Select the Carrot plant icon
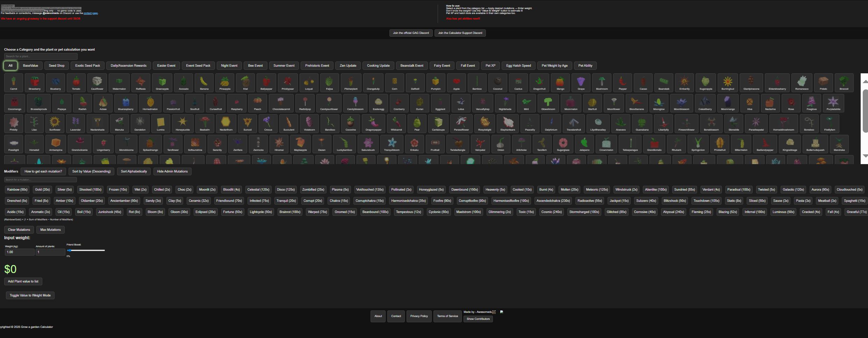Viewport: 868px width, 338px height. tap(14, 83)
